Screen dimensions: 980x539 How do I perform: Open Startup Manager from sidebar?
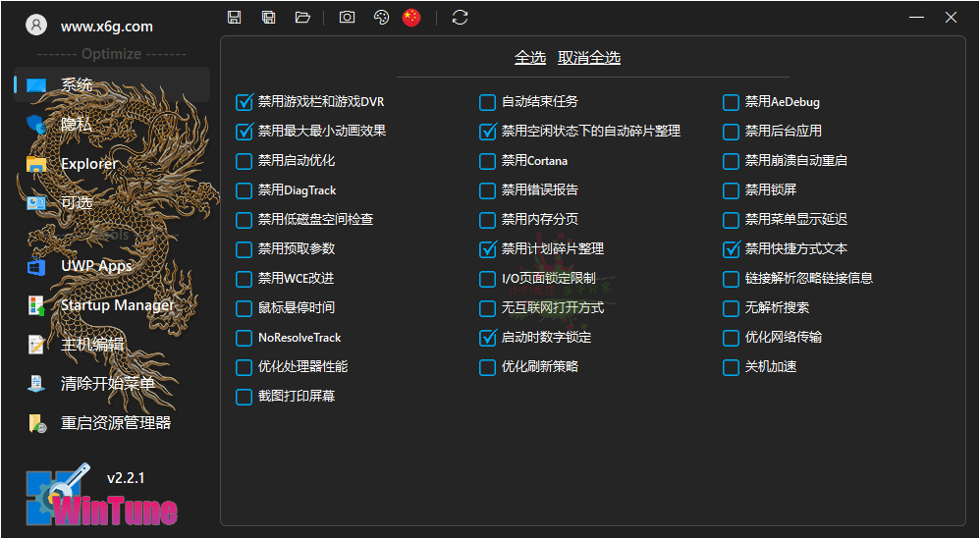pos(117,305)
